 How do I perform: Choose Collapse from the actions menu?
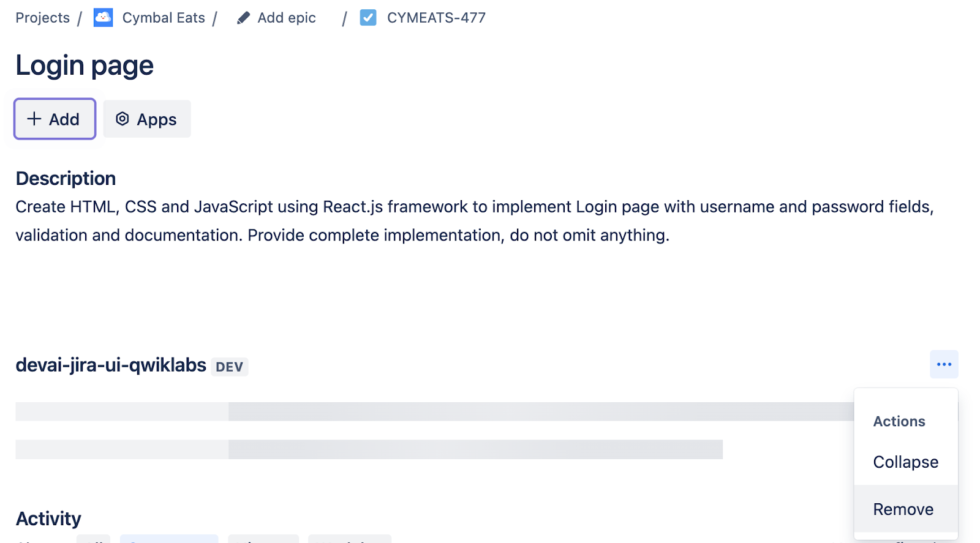905,462
